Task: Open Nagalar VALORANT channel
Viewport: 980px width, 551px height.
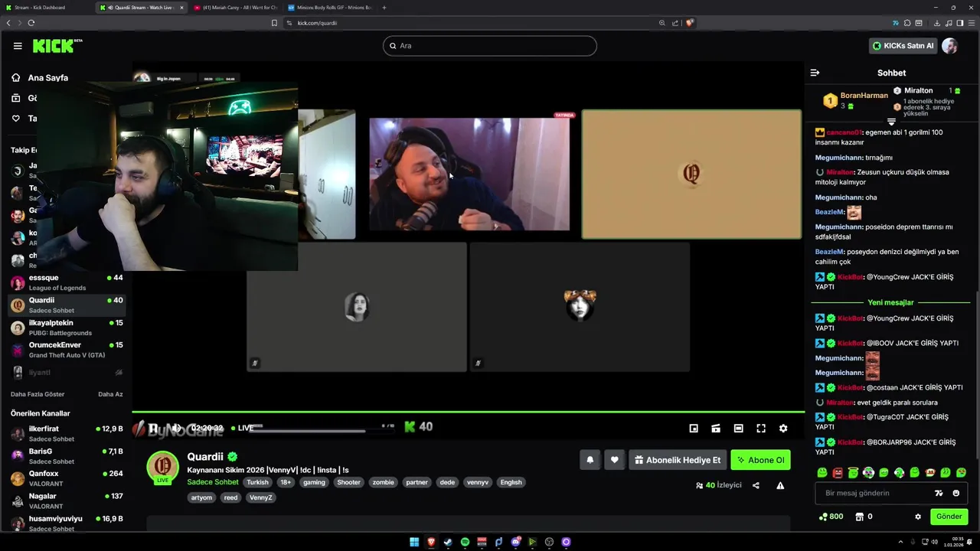Action: (x=67, y=501)
